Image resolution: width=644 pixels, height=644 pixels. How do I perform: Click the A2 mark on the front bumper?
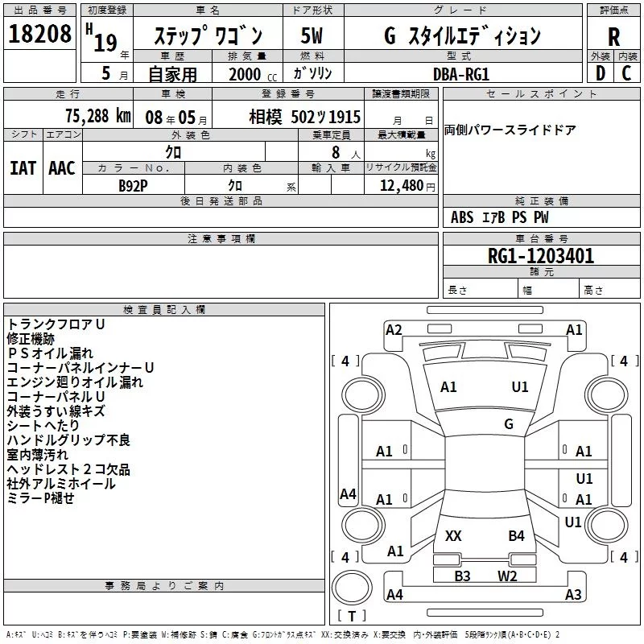point(394,330)
